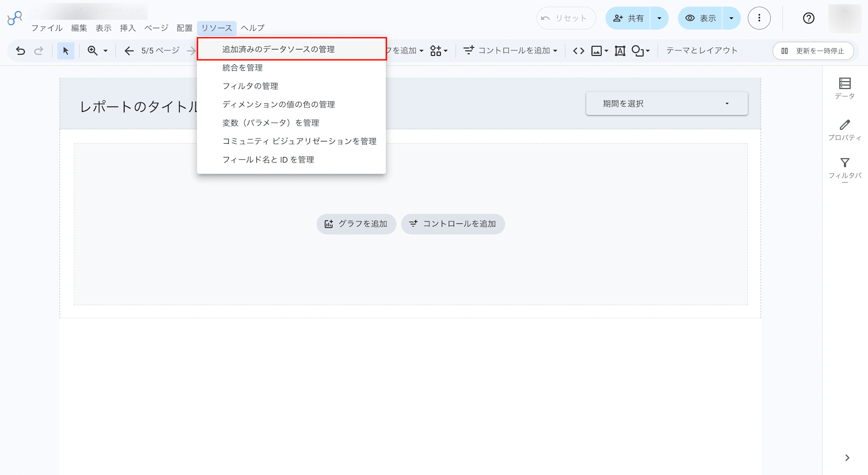Toggle 更新を一時停止 pause updates
The height and width of the screenshot is (475, 868).
click(x=813, y=51)
